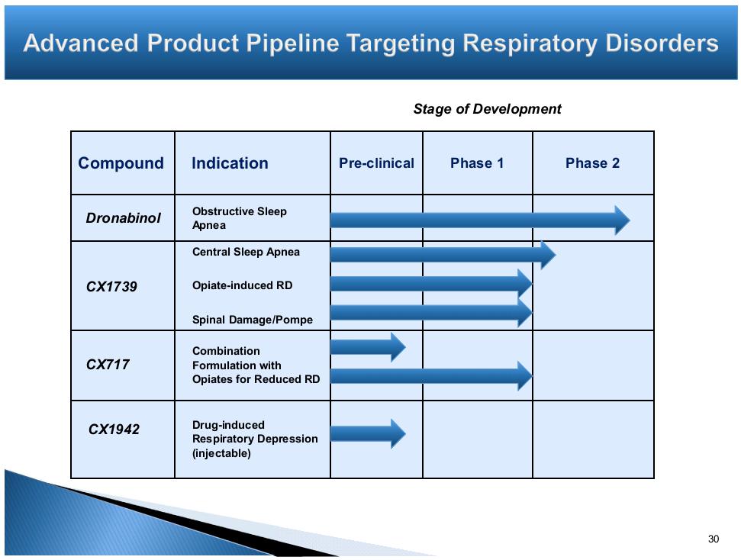741x560 pixels.
Task: Click the Phase 1 column header
Action: pyautogui.click(x=477, y=163)
